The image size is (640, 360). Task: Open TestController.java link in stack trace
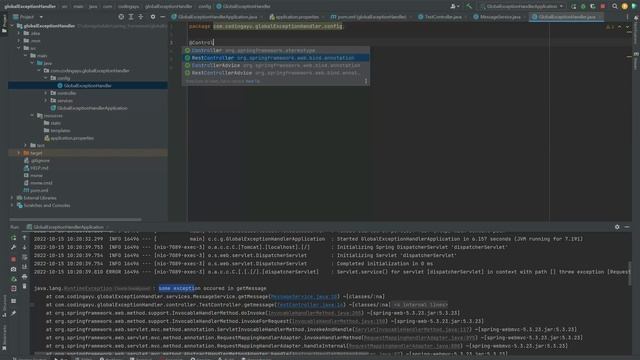(311, 305)
